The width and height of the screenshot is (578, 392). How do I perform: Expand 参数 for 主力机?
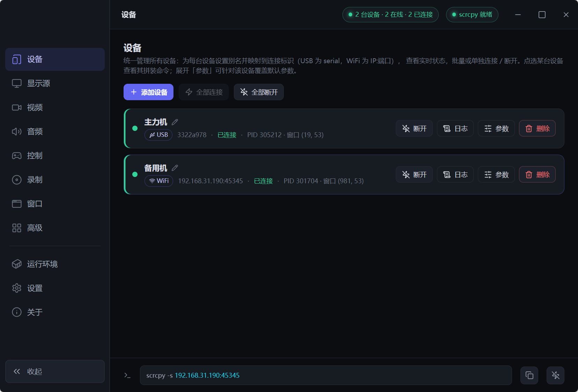(496, 128)
